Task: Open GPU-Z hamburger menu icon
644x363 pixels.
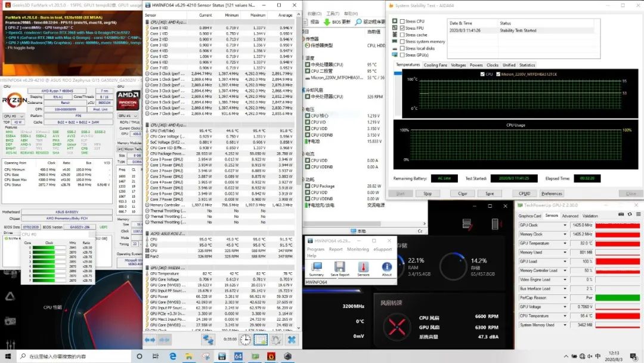Action: [x=638, y=214]
